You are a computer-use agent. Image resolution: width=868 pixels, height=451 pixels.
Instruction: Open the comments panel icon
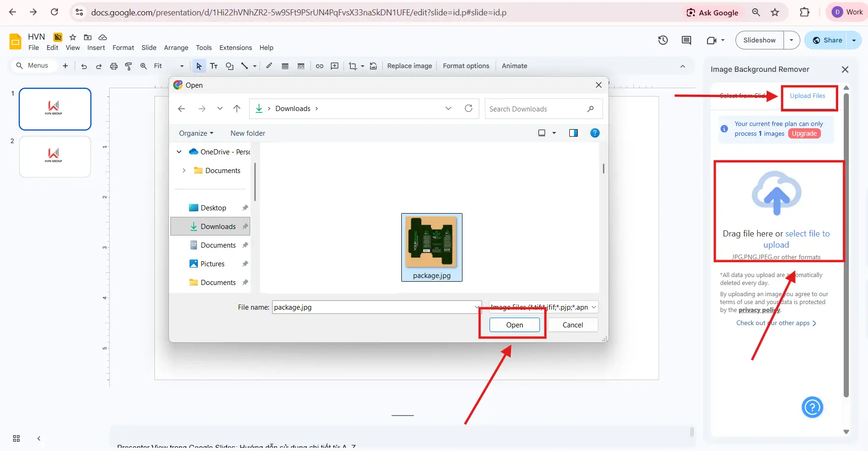pos(686,40)
